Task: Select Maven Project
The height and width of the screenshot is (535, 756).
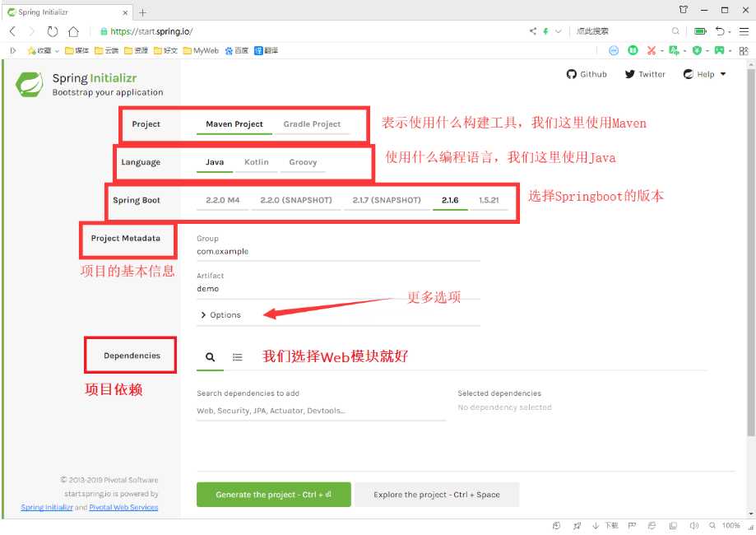Action: 234,124
